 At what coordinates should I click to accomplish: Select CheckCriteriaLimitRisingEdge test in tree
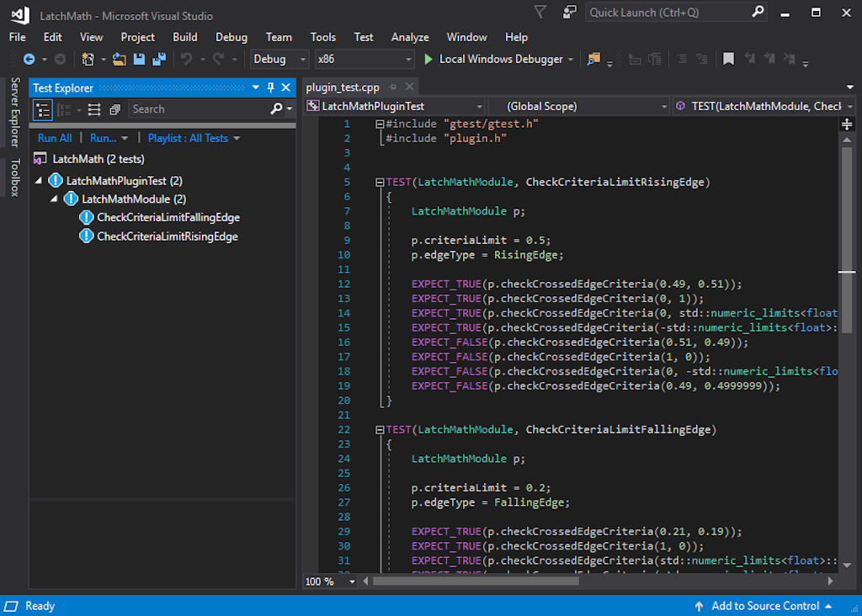coord(168,236)
